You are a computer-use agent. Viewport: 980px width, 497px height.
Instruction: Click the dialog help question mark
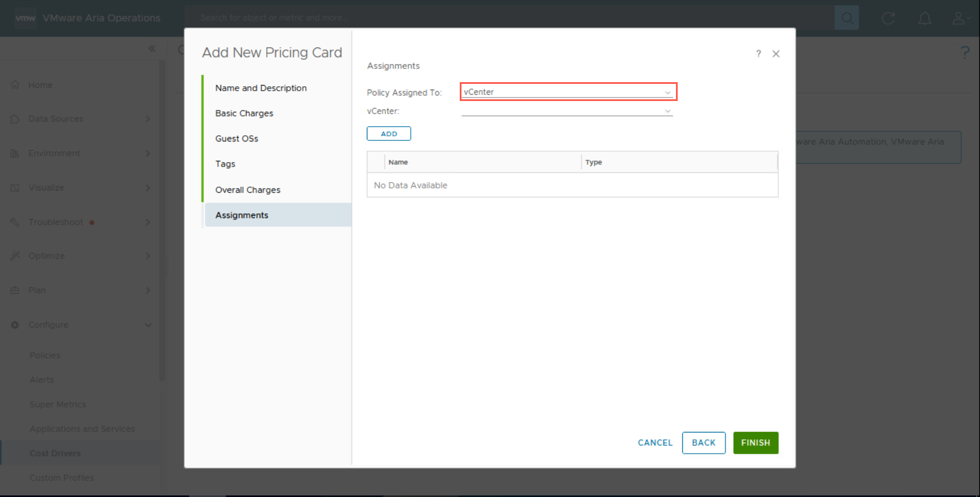tap(758, 54)
